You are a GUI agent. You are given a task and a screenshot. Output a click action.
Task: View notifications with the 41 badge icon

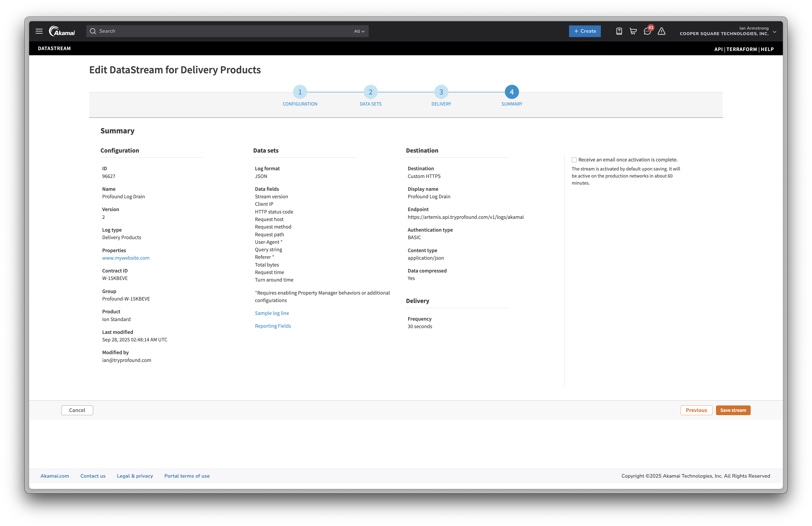pyautogui.click(x=647, y=31)
